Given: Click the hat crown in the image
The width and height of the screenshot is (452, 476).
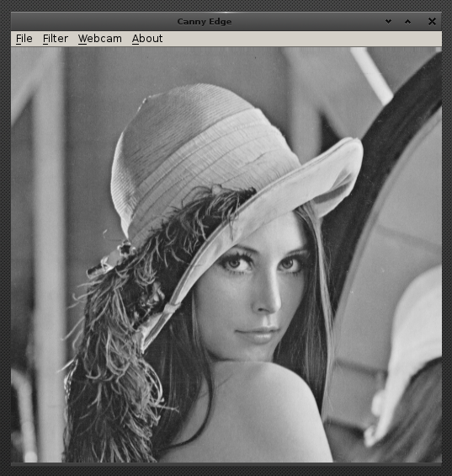Looking at the screenshot, I should click(194, 142).
